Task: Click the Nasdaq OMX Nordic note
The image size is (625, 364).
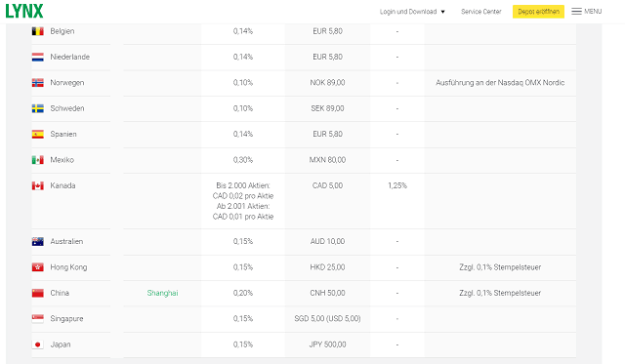Action: [x=500, y=83]
